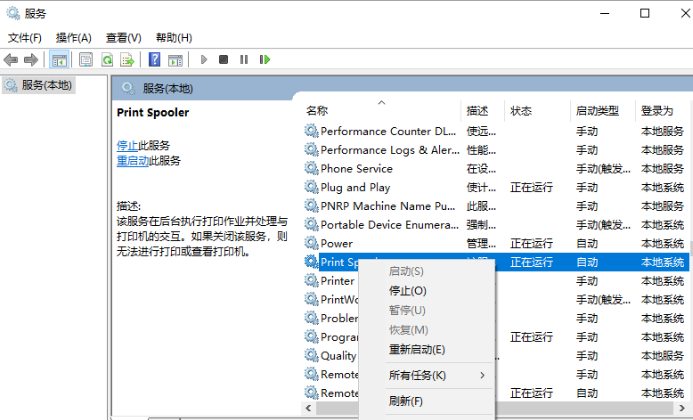693x420 pixels.
Task: Click the 停止 service link
Action: pos(127,145)
